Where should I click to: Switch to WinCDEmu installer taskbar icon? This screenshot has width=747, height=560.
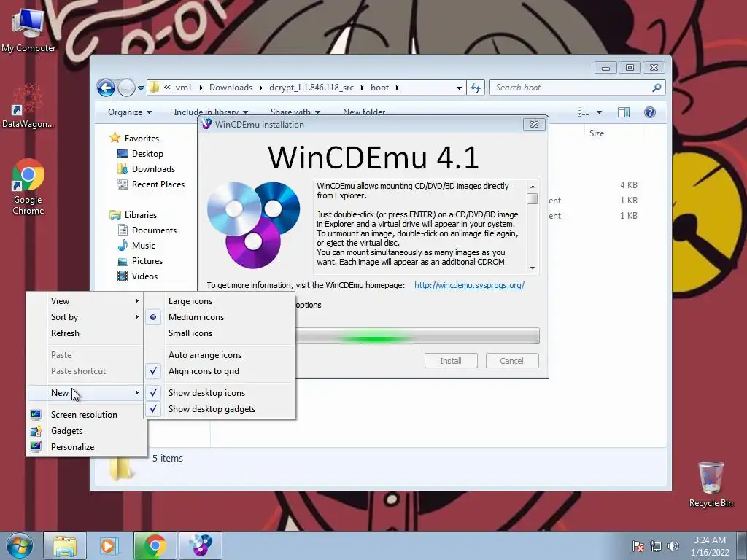click(200, 545)
